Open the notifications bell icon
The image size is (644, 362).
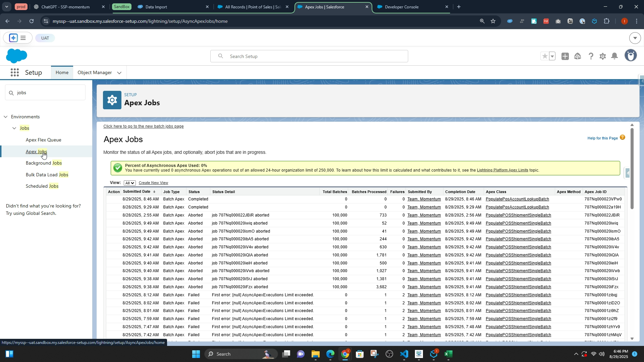point(614,56)
